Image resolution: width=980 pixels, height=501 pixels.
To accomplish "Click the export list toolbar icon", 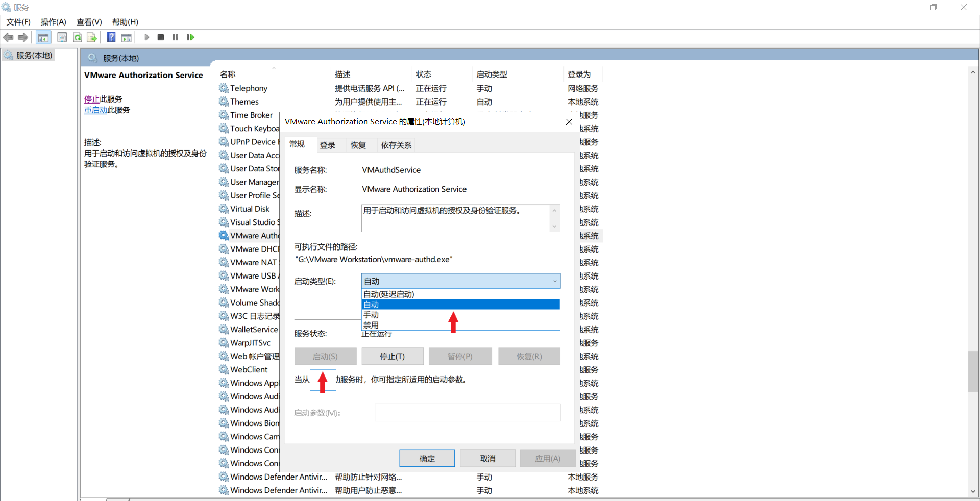I will (x=92, y=37).
